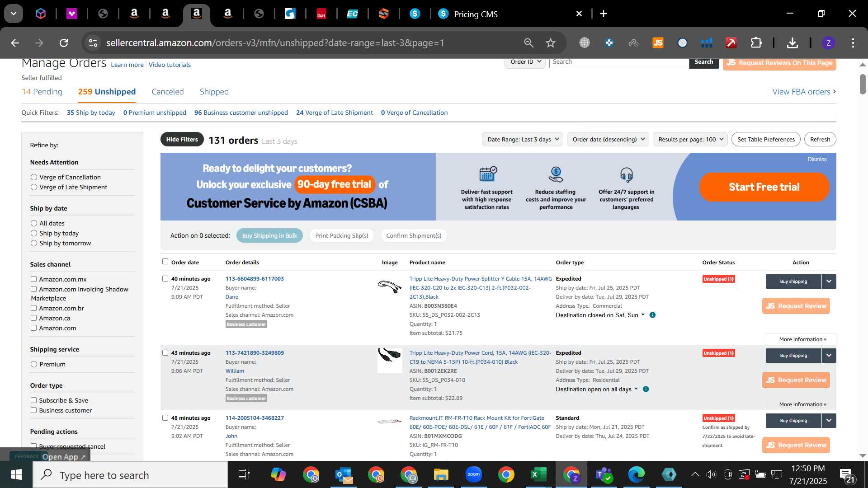Click Start Free trial on the banner
Image resolution: width=868 pixels, height=488 pixels.
[x=764, y=187]
